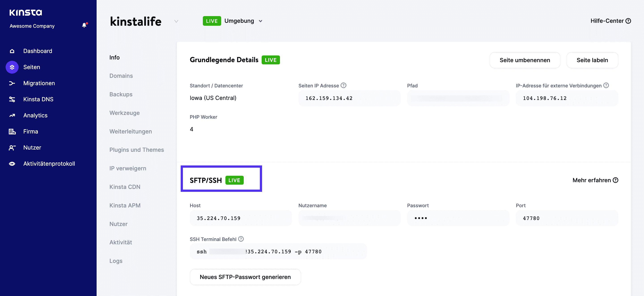Open the Backups section
Screen dimensions: 644x296
(x=121, y=94)
